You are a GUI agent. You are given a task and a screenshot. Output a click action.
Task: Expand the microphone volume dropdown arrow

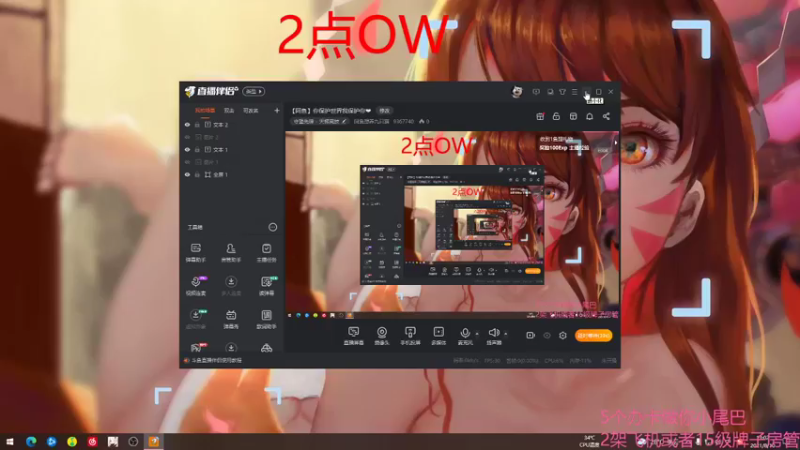(477, 334)
